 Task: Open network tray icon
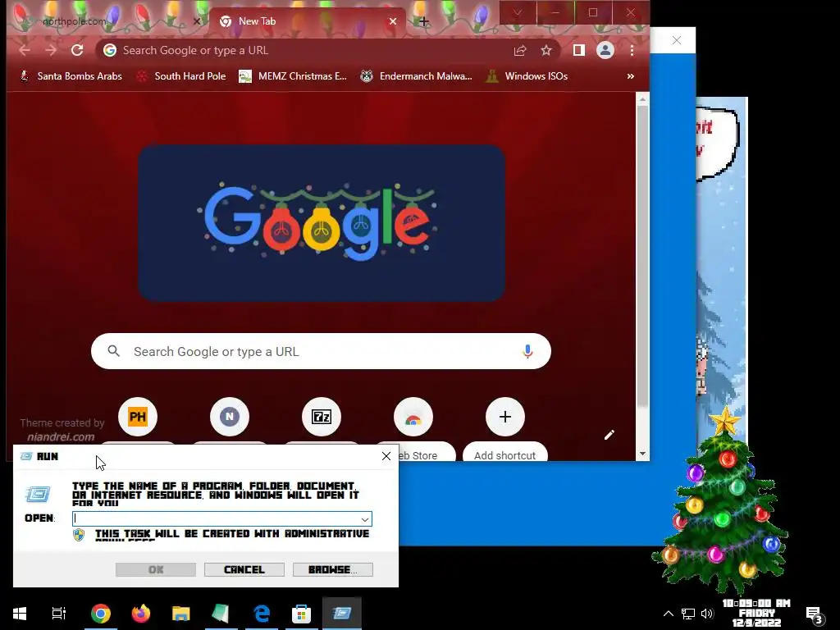click(x=688, y=614)
